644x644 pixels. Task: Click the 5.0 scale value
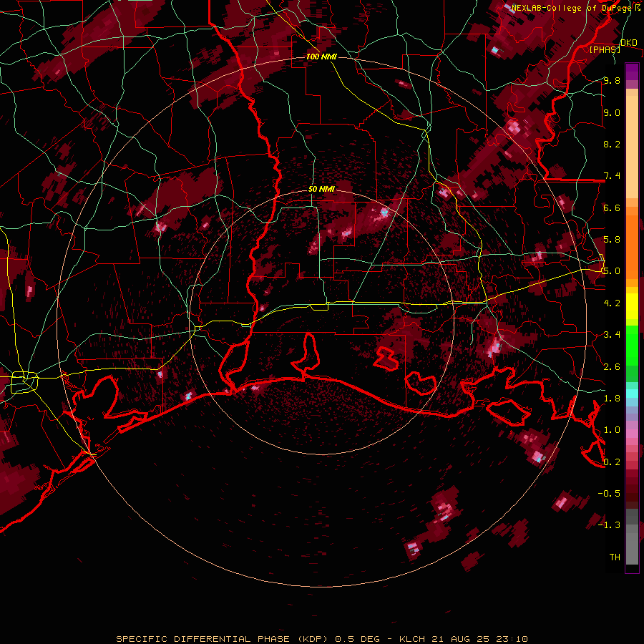coord(612,271)
